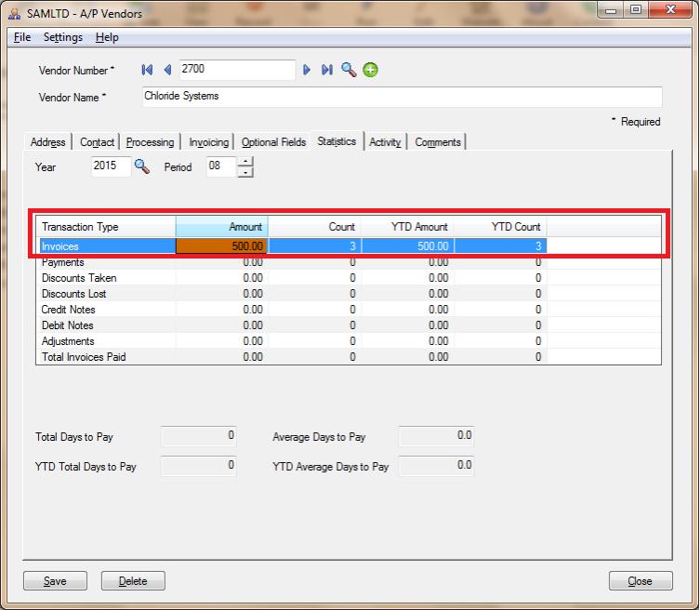This screenshot has width=700, height=610.
Task: Open year finder magnifier icon
Action: 142,166
